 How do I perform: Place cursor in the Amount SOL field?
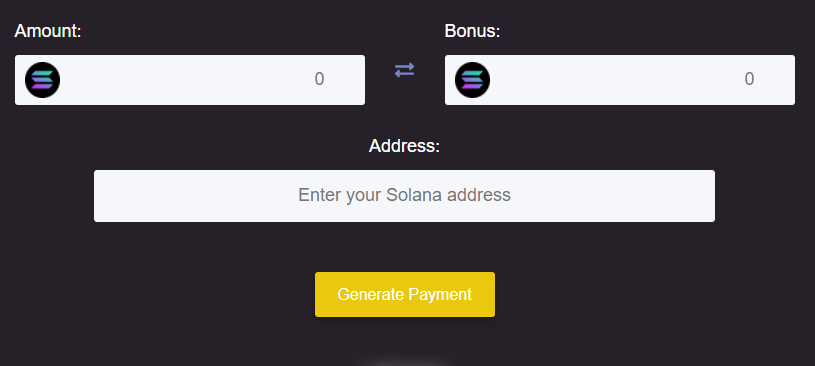pos(190,80)
